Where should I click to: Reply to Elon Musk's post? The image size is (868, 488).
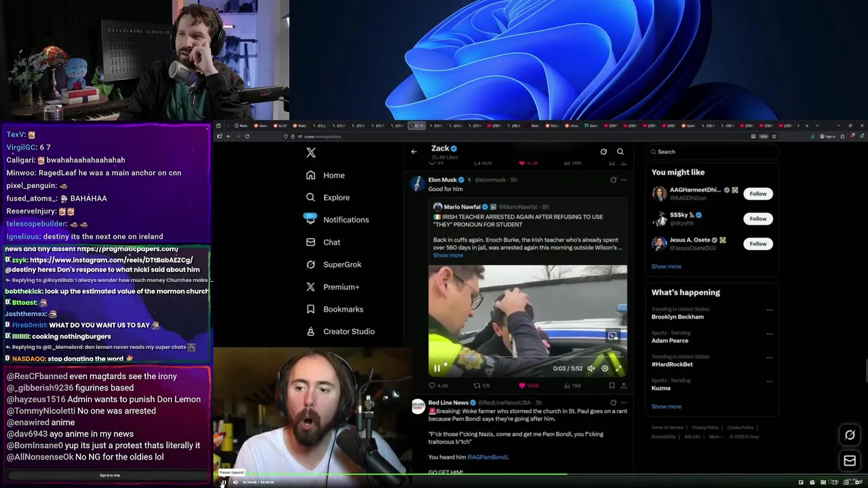tap(438, 386)
